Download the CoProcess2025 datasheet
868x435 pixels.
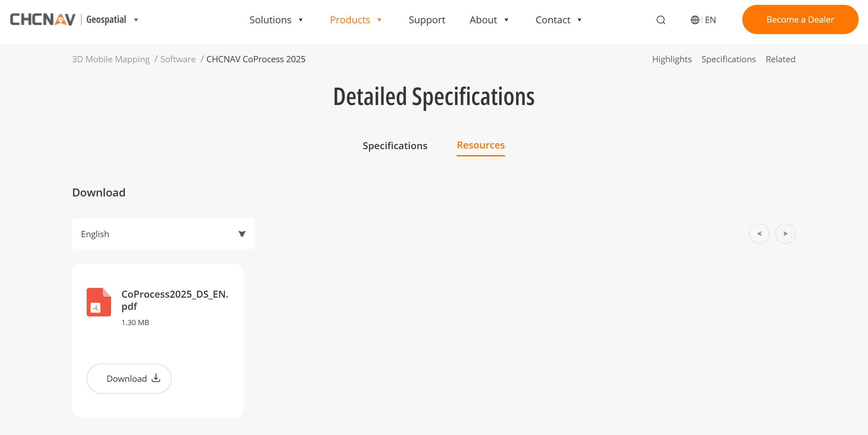coord(129,379)
